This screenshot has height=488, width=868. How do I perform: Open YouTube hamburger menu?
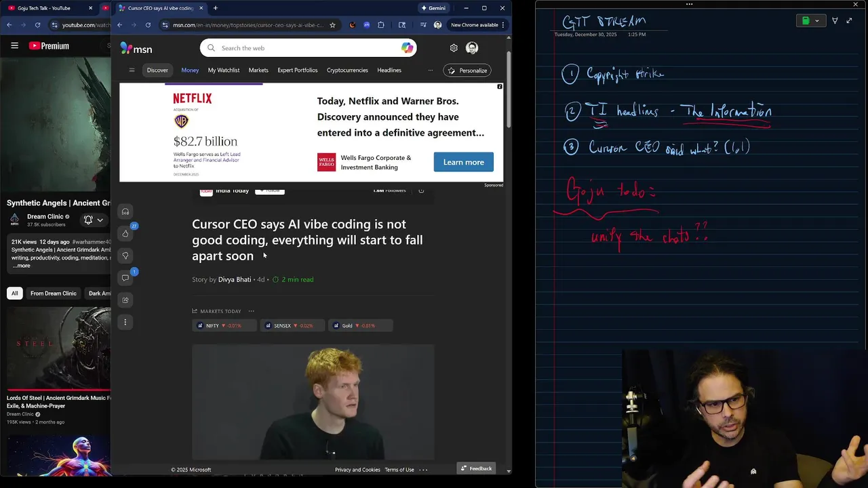[14, 45]
